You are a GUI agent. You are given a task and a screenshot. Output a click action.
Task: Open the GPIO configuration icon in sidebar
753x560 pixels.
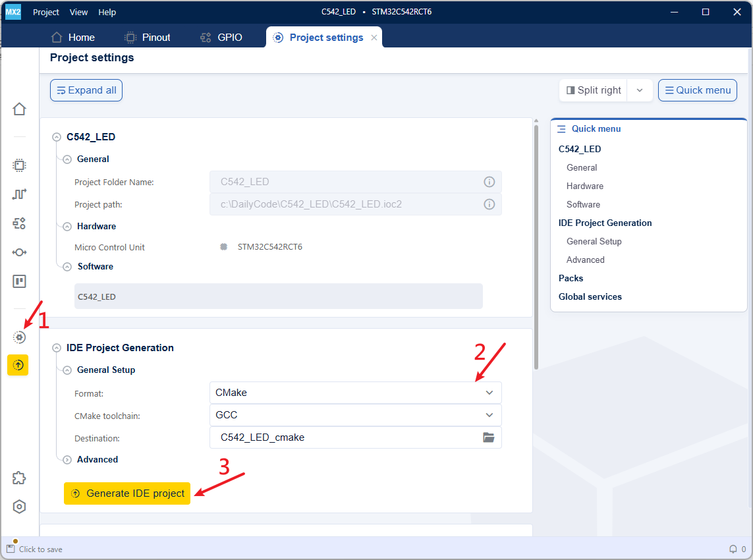click(x=19, y=223)
